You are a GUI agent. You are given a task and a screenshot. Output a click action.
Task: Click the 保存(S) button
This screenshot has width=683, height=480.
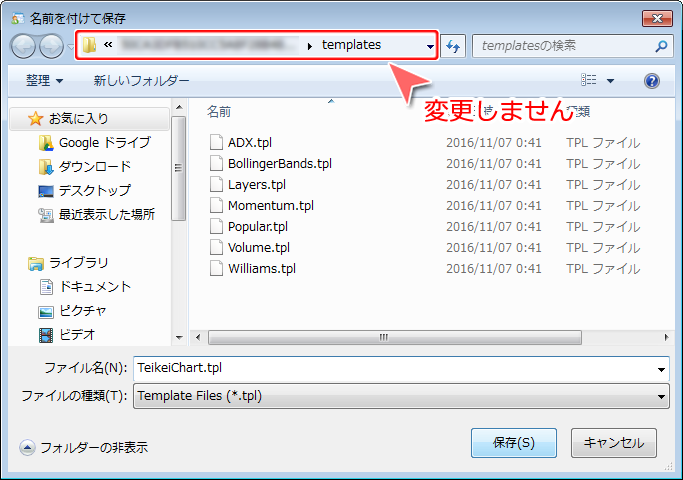pos(514,443)
